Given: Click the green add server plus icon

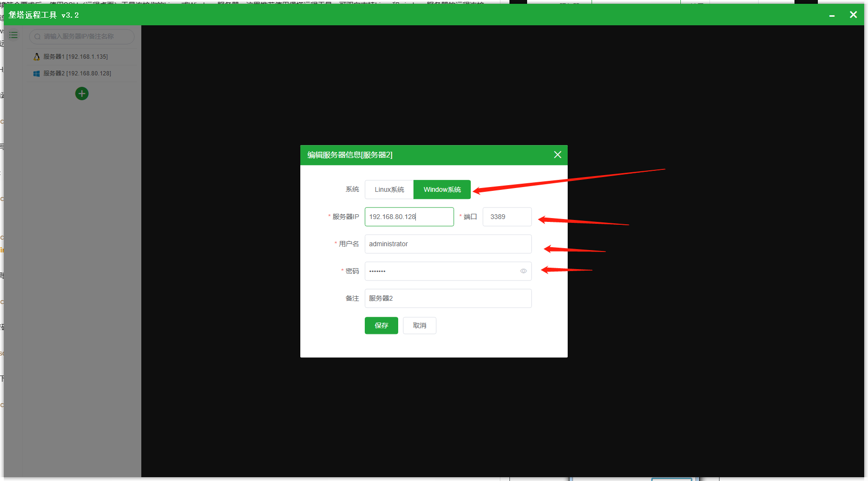Looking at the screenshot, I should pos(82,94).
